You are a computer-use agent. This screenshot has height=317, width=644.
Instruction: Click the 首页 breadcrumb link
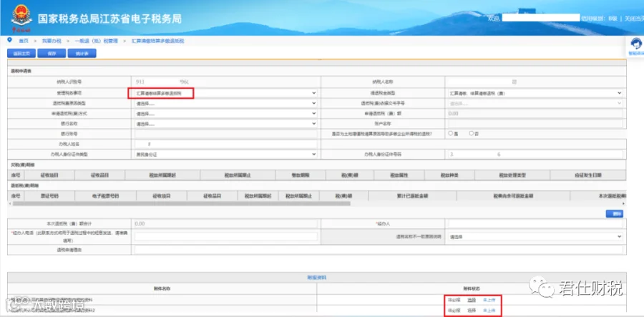(24, 41)
